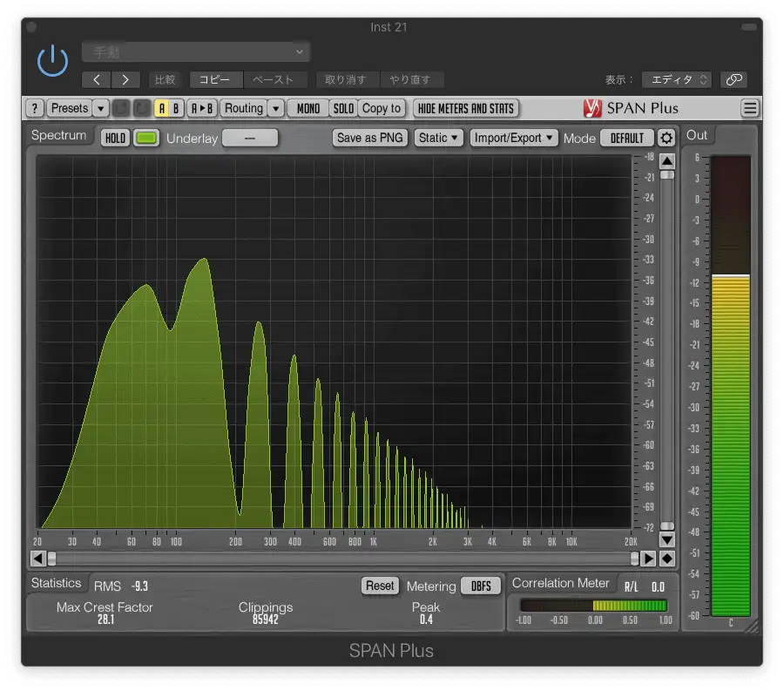Enable MONO monitoring
Viewport: 784px width, 691px height.
coord(308,108)
